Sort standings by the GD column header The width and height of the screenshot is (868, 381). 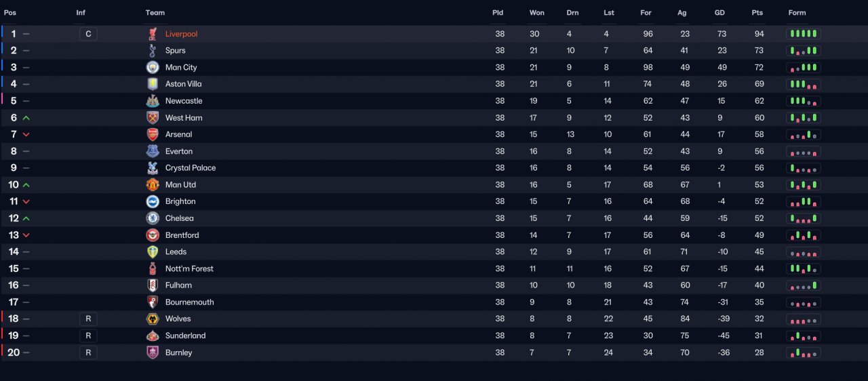pos(720,13)
